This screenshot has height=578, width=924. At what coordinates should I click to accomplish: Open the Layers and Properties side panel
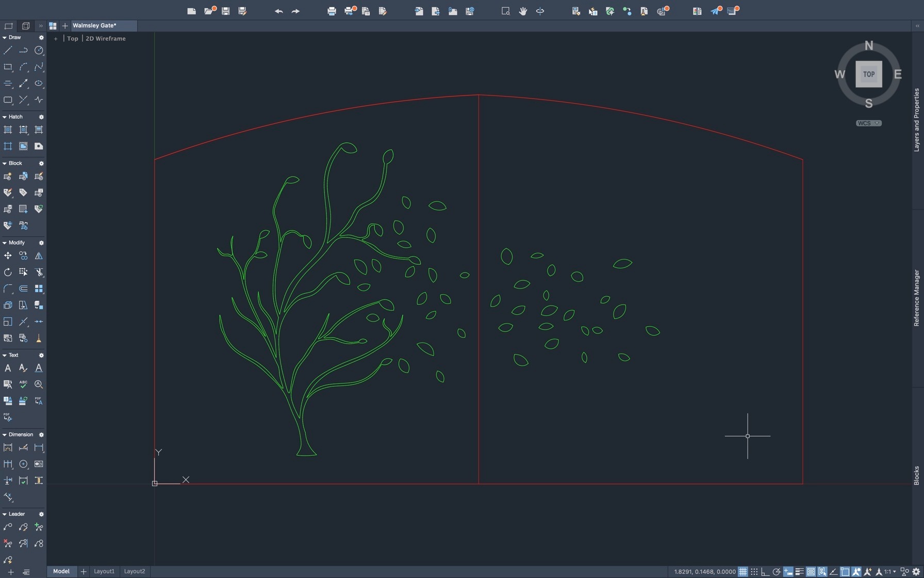(916, 120)
